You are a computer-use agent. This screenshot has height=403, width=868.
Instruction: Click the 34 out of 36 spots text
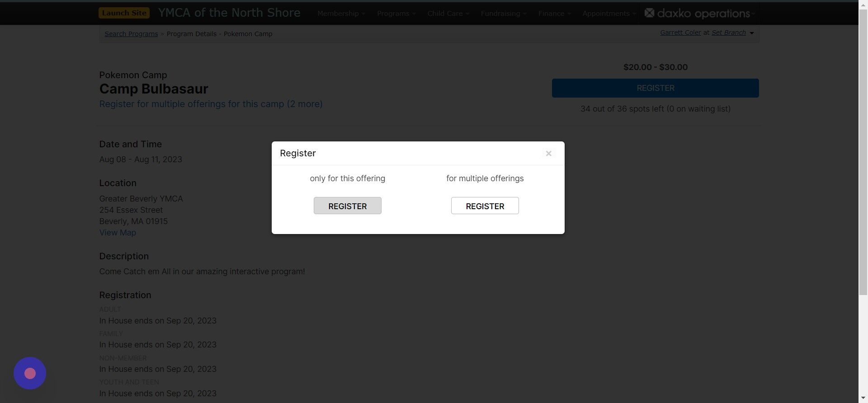[655, 109]
